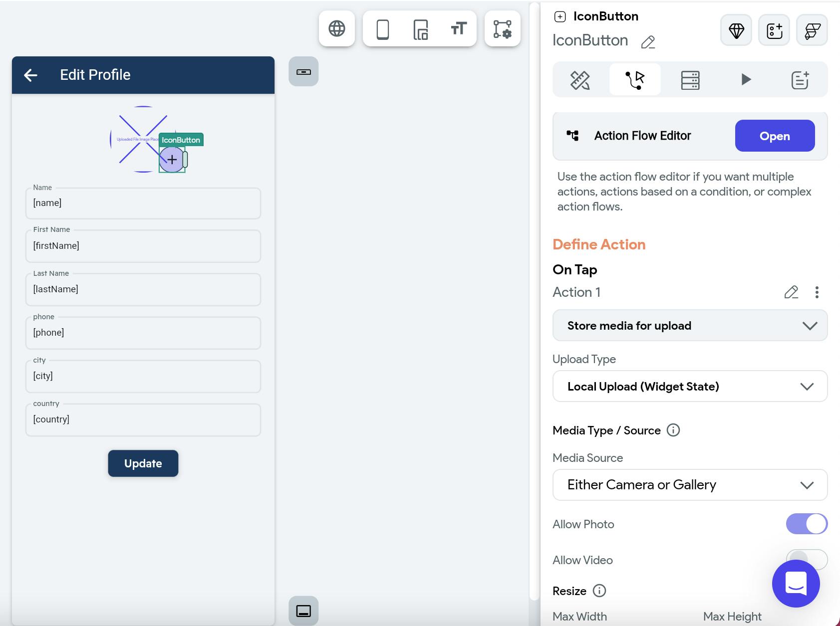Select the tablet/device size icon
840x626 pixels.
[x=421, y=29]
